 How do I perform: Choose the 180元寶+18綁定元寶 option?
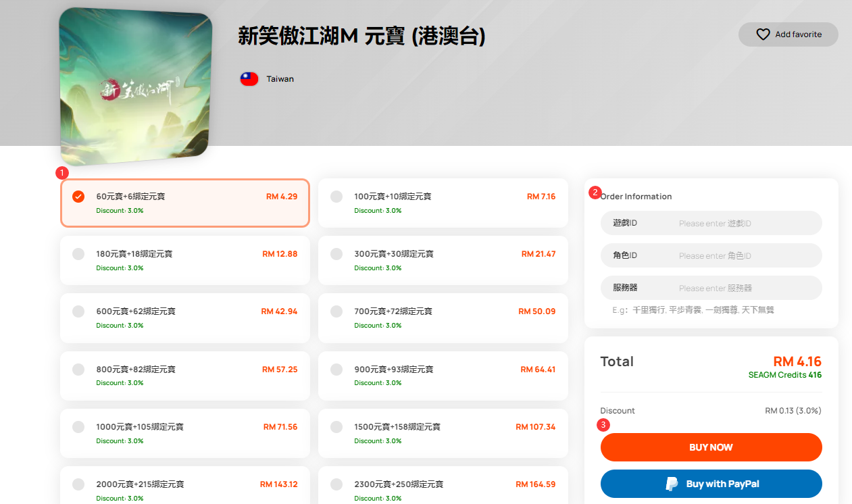tap(185, 260)
